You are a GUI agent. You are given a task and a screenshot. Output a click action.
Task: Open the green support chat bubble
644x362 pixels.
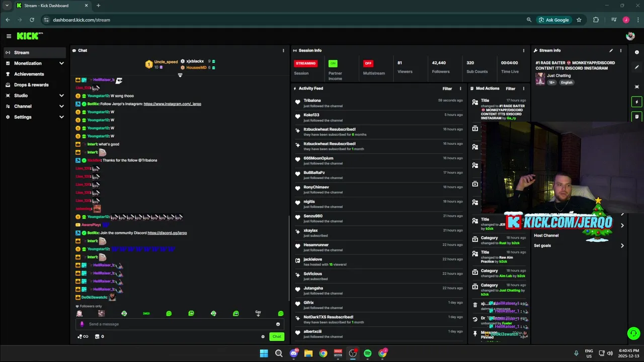click(x=633, y=333)
